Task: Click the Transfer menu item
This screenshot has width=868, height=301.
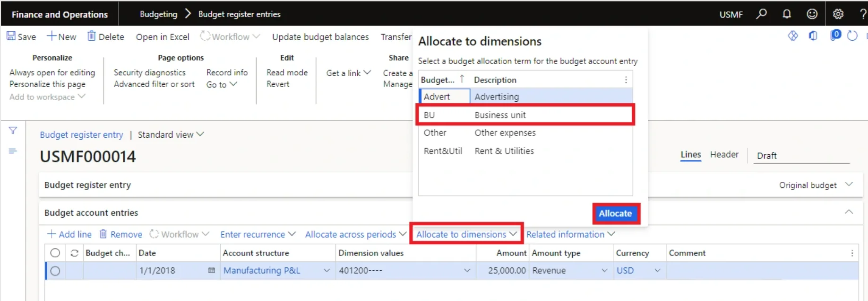Action: pos(396,37)
